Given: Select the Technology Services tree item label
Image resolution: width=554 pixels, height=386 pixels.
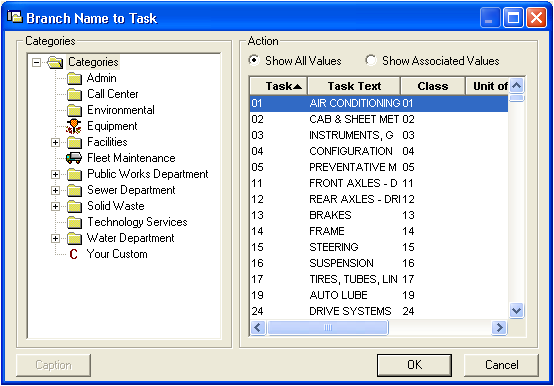Looking at the screenshot, I should [x=137, y=222].
